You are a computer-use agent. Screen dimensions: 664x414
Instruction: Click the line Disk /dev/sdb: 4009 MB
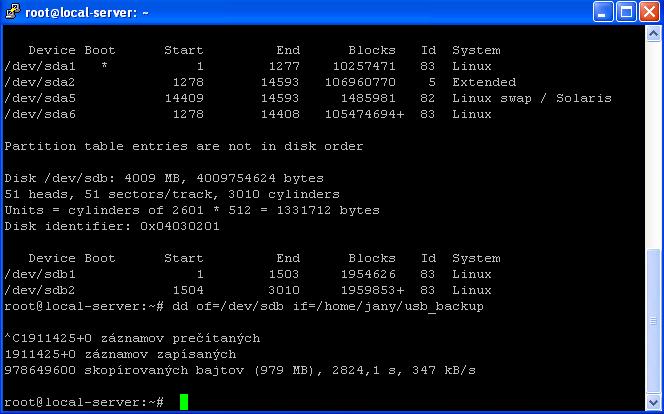(x=164, y=178)
